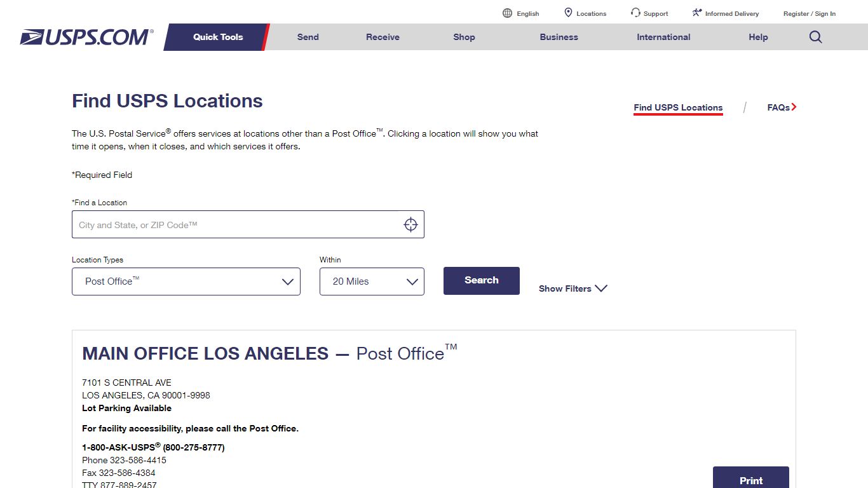Click the Print button

click(751, 478)
